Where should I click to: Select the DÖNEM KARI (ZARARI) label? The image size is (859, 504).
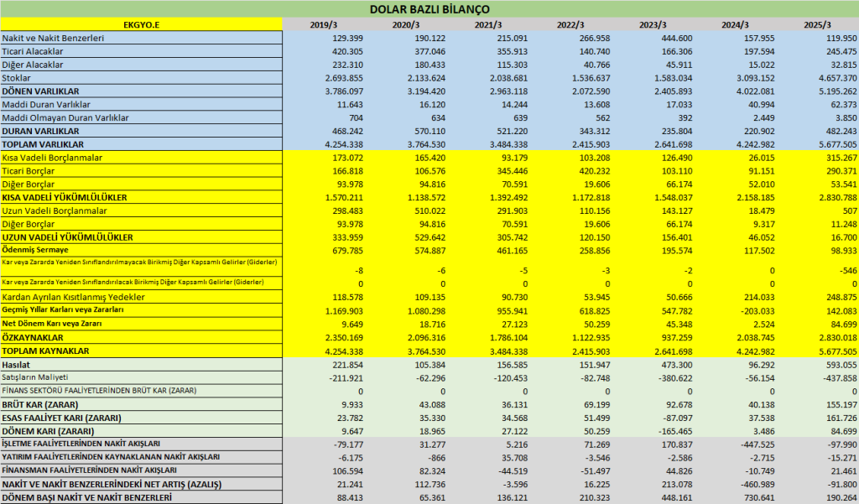tap(48, 431)
